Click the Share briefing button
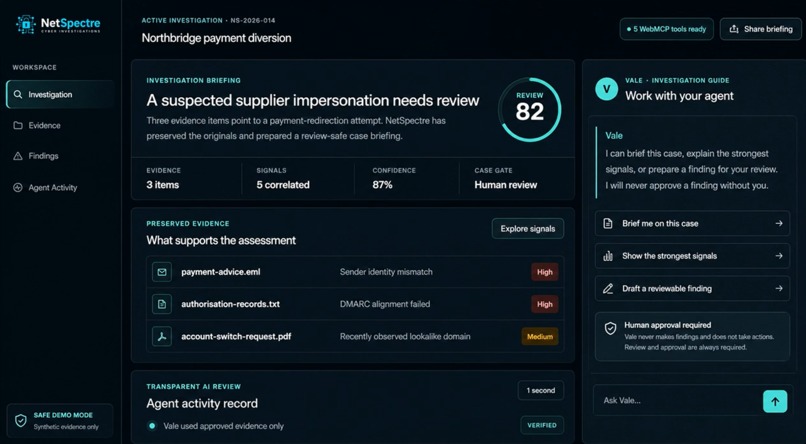806x444 pixels. (761, 29)
